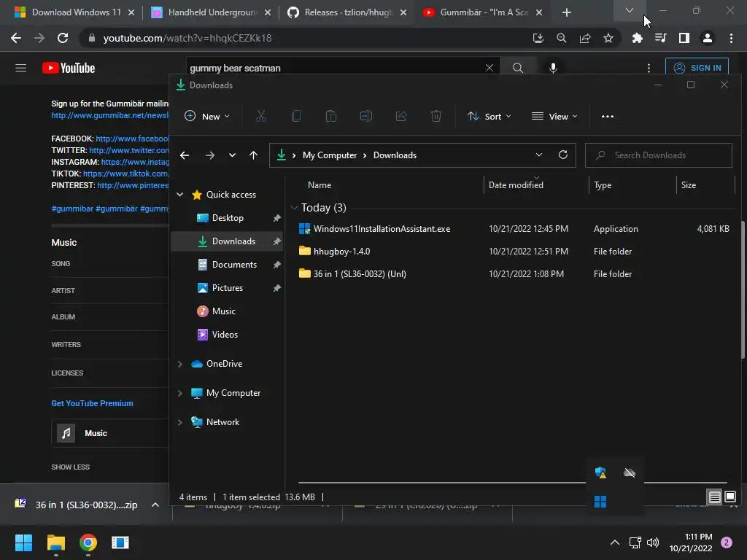Click the YouTube SIGN IN button

pos(697,68)
